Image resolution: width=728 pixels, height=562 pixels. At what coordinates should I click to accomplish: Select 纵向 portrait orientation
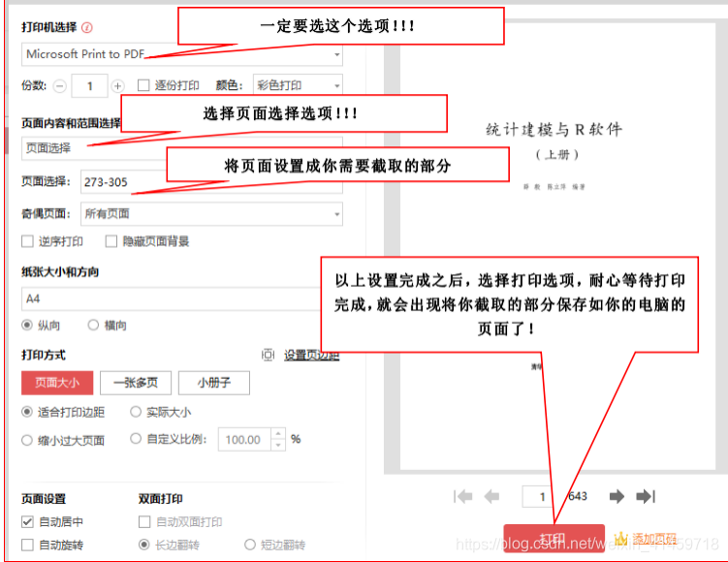[27, 325]
